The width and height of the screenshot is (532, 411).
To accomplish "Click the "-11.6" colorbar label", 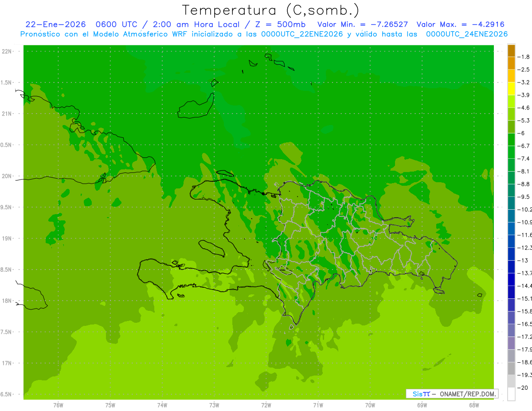I will (x=525, y=235).
